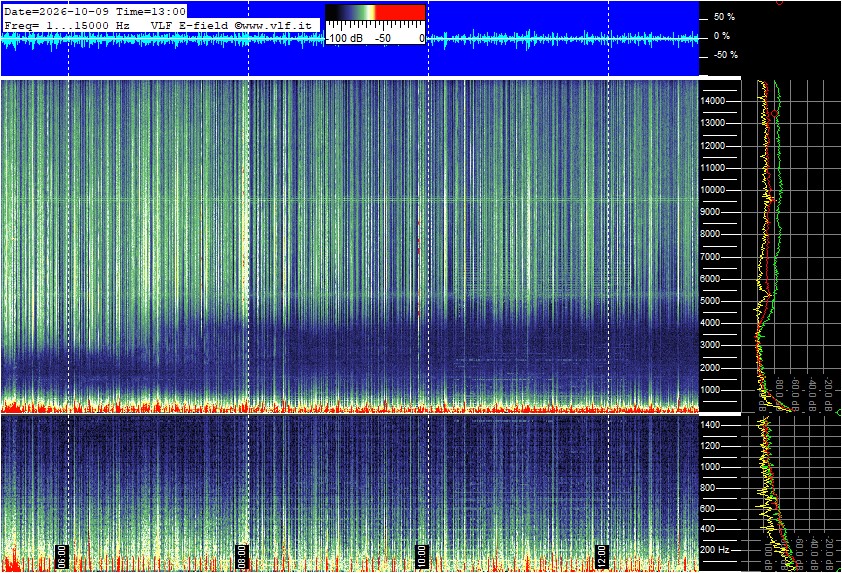Click the 3000 frequency axis label
Image resolution: width=842 pixels, height=573 pixels.
(710, 345)
